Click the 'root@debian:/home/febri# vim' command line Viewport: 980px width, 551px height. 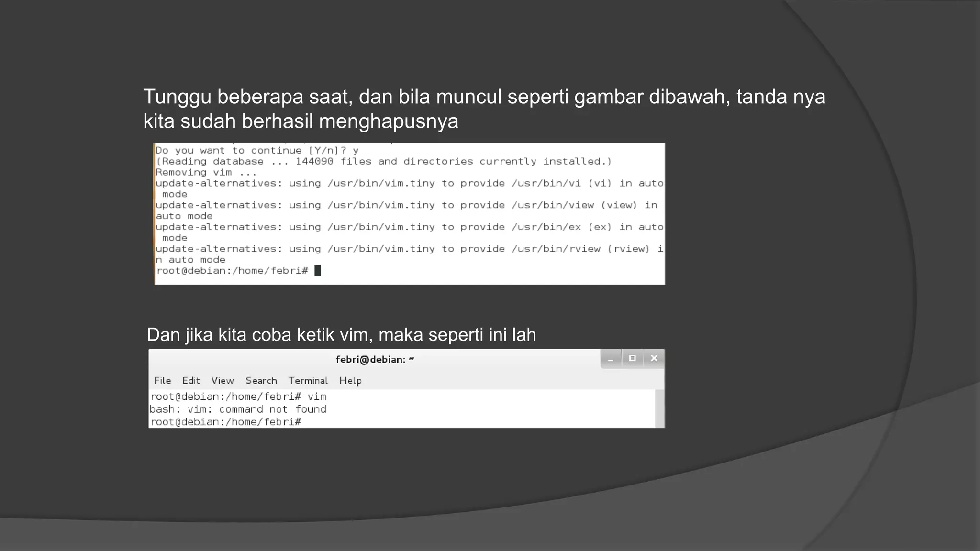(238, 397)
